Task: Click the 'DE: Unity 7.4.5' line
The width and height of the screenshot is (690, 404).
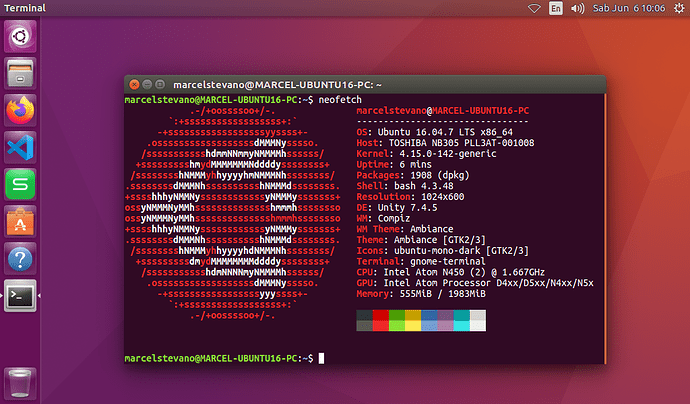Action: coord(397,207)
